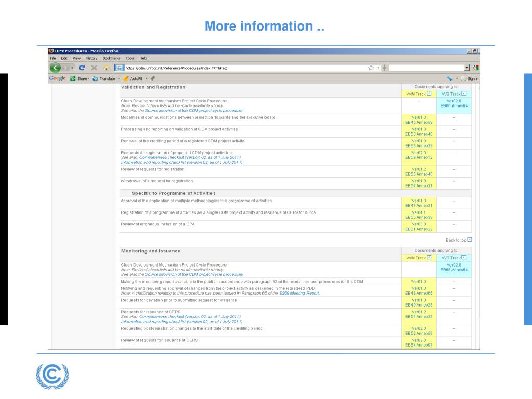Screen dimensions: 532x399
Task: Click the Stop loading X icon
Action: tap(95, 68)
